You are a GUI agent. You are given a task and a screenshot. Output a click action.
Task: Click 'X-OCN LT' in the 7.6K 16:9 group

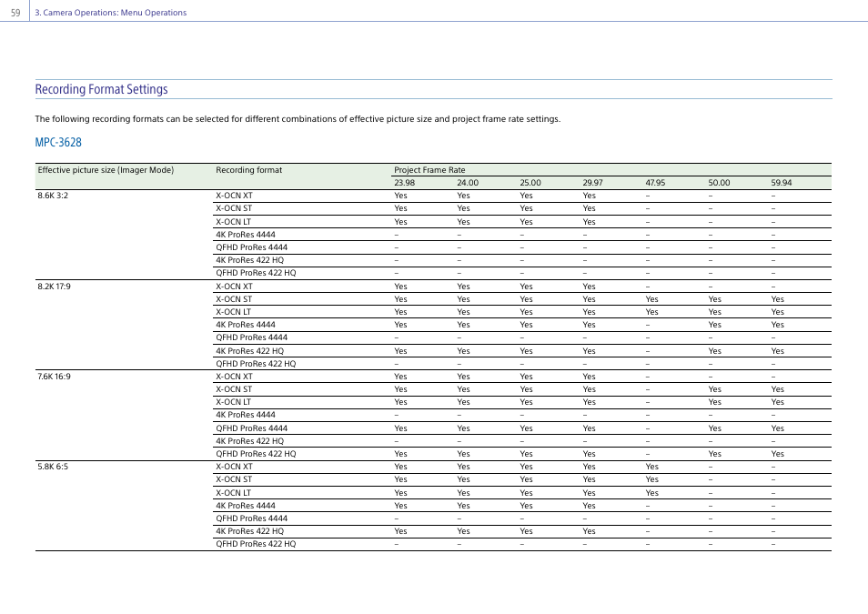pyautogui.click(x=234, y=402)
